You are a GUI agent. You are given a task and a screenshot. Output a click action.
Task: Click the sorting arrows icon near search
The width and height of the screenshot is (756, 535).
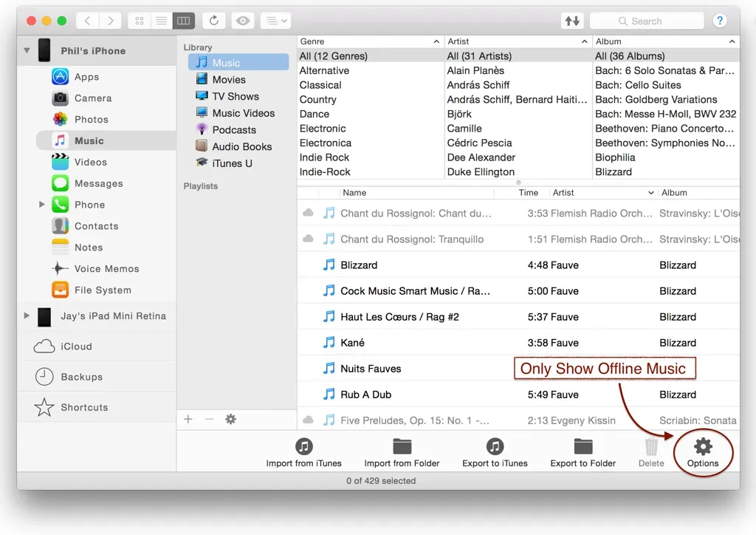pyautogui.click(x=572, y=20)
